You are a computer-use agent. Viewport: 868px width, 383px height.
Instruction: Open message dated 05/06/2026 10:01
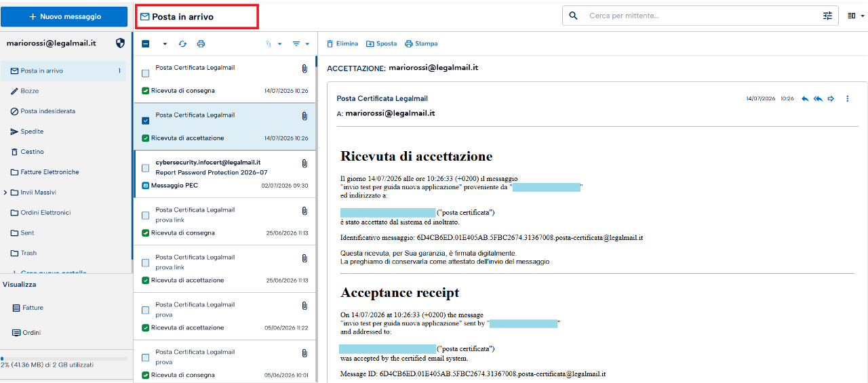(x=224, y=361)
